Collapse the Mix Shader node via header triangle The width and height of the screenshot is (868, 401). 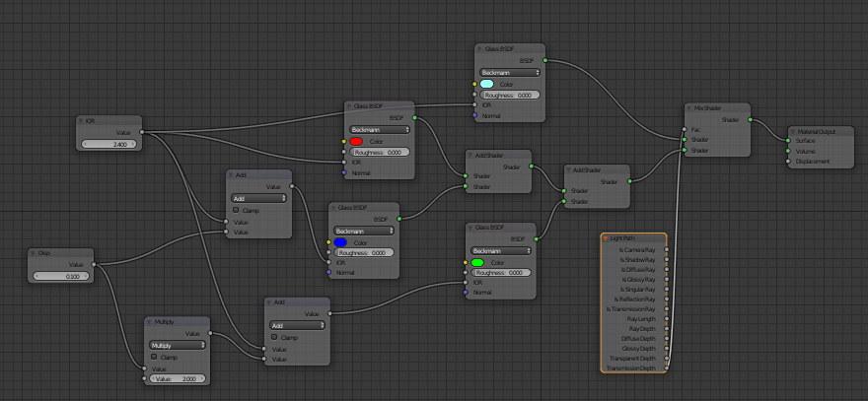690,108
